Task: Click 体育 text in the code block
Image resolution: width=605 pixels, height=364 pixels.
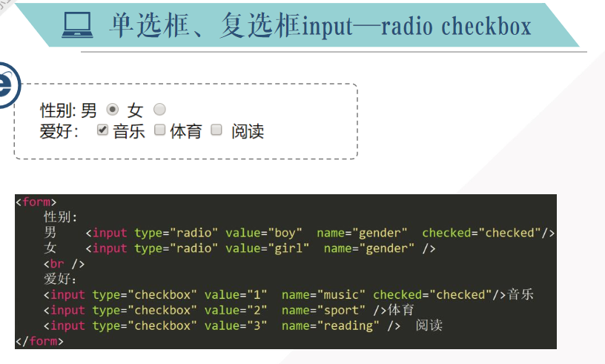Action: tap(401, 310)
